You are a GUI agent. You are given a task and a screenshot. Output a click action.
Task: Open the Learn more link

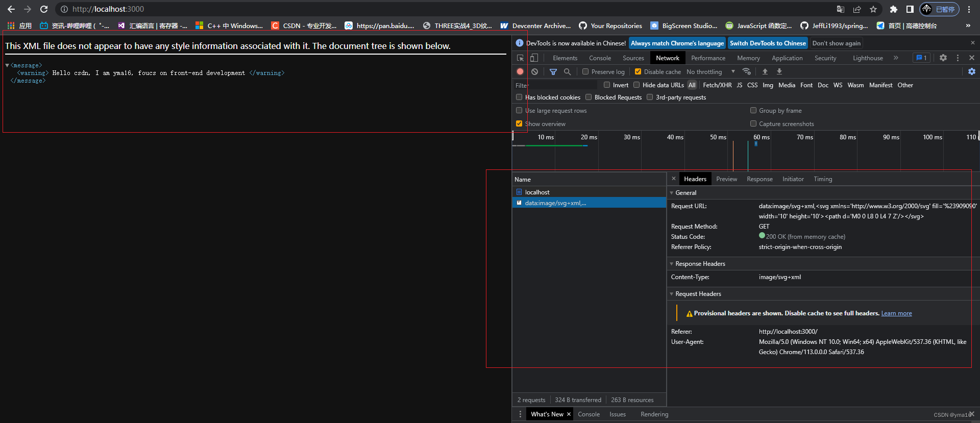(x=896, y=313)
